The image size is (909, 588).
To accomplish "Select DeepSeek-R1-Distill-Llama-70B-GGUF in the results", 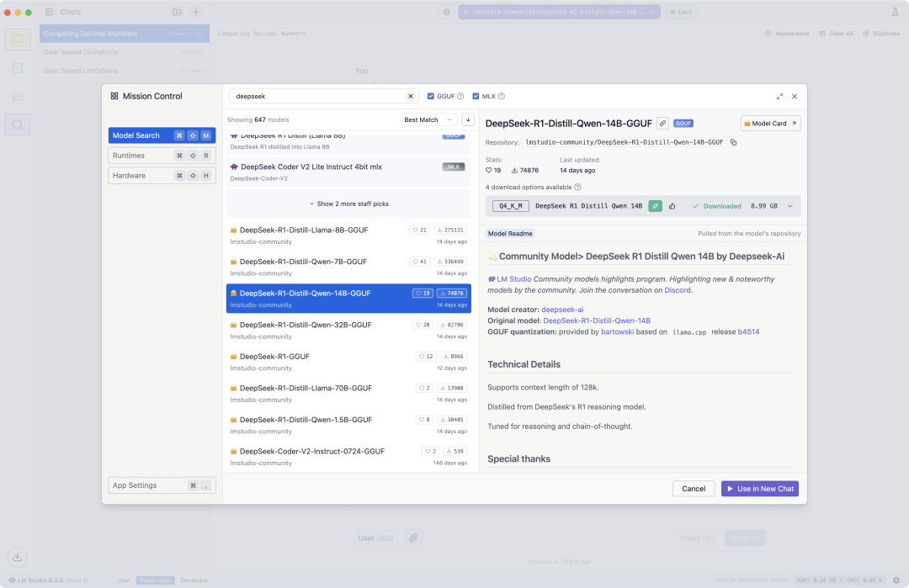I will coord(349,394).
